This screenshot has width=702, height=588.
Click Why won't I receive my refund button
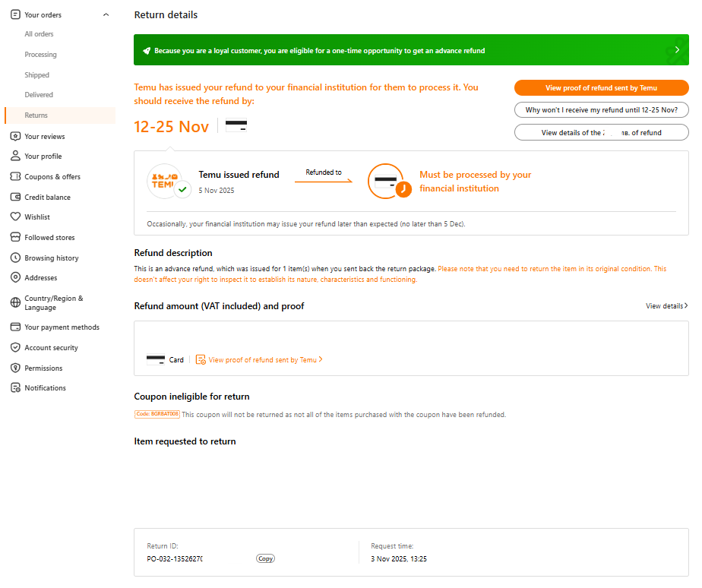tap(601, 110)
